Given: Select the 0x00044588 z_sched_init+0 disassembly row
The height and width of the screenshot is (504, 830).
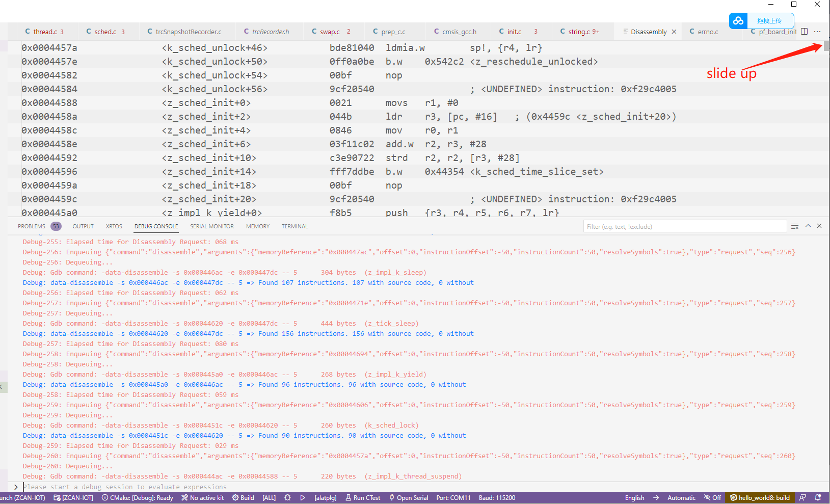Looking at the screenshot, I should [x=418, y=103].
